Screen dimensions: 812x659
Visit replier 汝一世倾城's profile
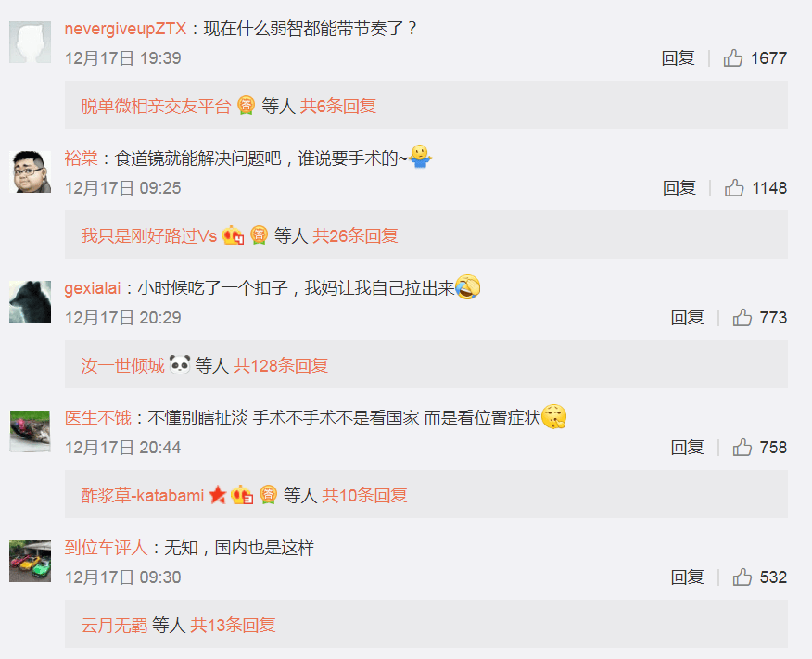[x=122, y=366]
